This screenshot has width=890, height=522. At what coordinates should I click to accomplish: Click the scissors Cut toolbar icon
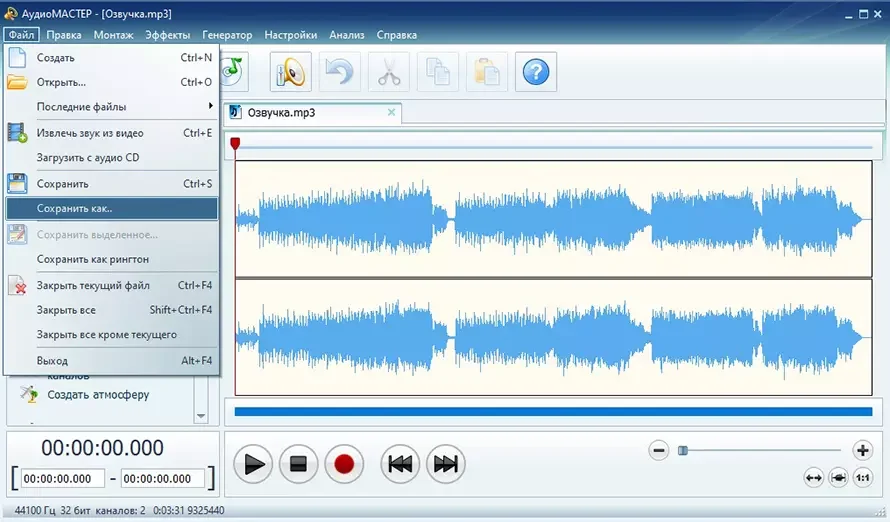pyautogui.click(x=389, y=71)
